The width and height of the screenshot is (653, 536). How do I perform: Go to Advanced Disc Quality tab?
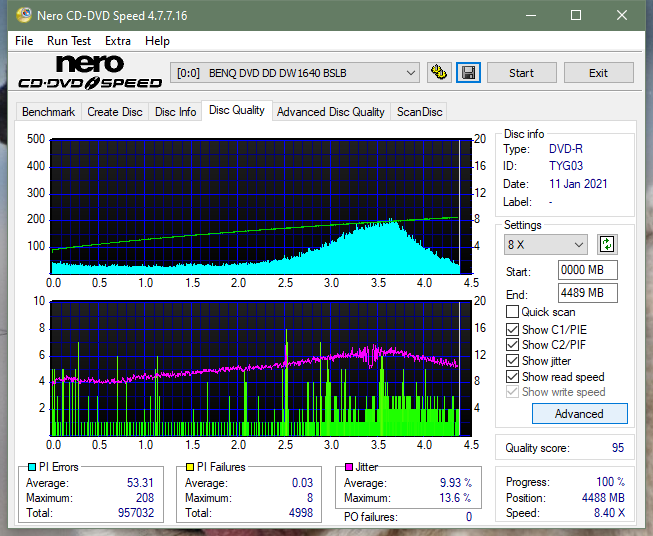pyautogui.click(x=331, y=112)
